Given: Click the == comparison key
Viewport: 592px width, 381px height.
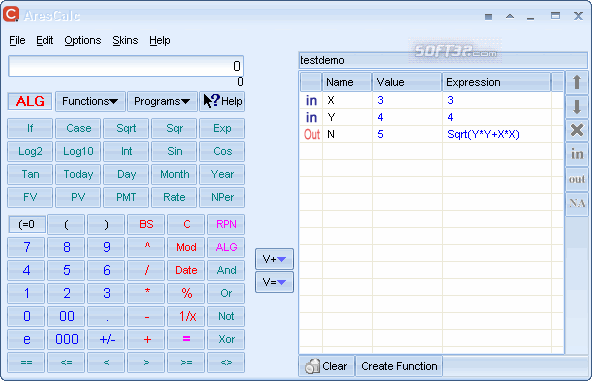Looking at the screenshot, I should click(x=26, y=362).
